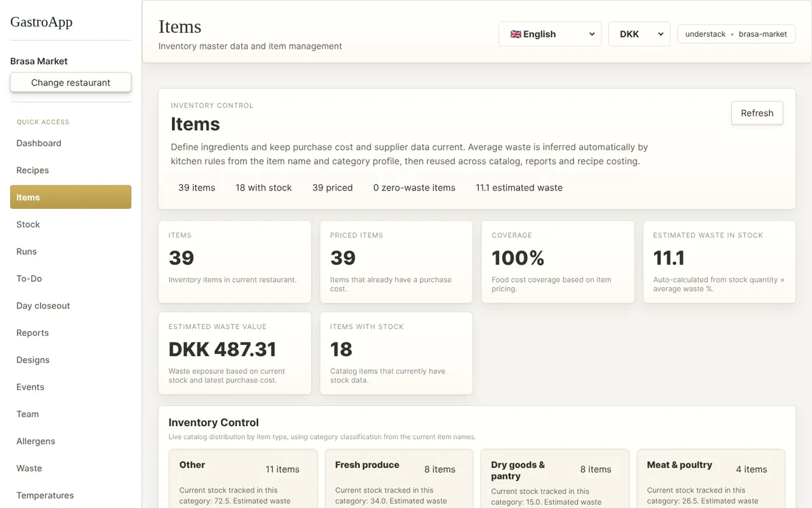Navigate to Runs in sidebar
The height and width of the screenshot is (508, 812).
[x=70, y=251]
